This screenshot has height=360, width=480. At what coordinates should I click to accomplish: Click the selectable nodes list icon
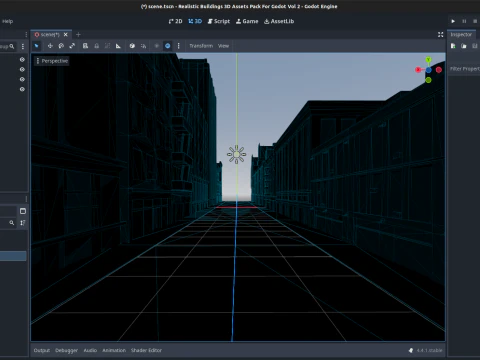pyautogui.click(x=85, y=46)
